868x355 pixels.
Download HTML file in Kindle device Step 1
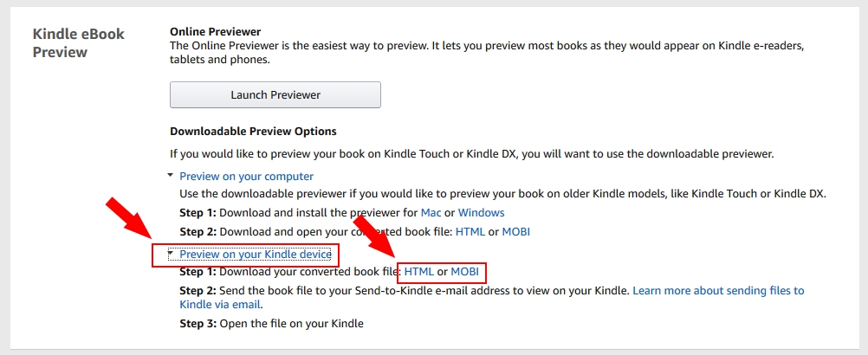419,272
